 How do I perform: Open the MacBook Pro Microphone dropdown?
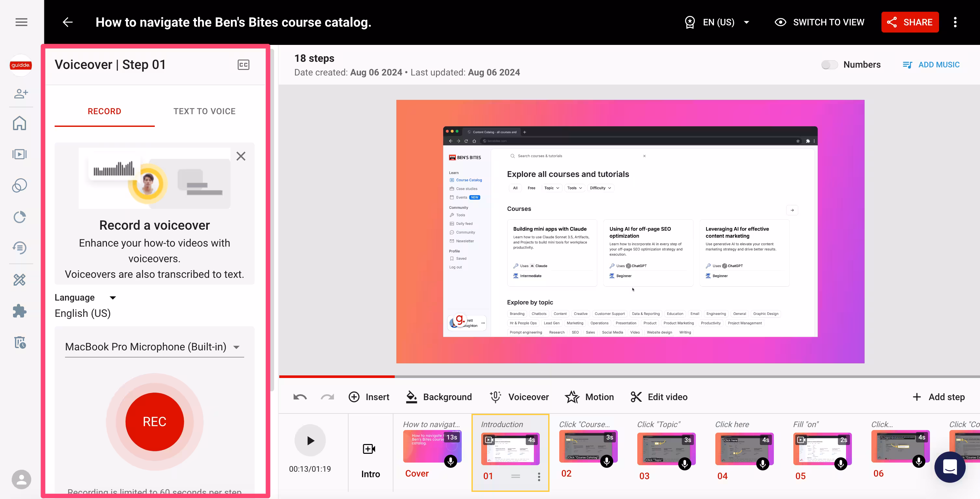click(154, 347)
